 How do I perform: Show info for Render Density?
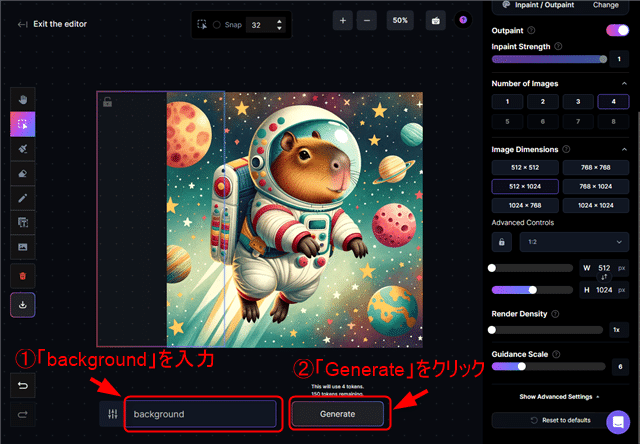point(555,314)
